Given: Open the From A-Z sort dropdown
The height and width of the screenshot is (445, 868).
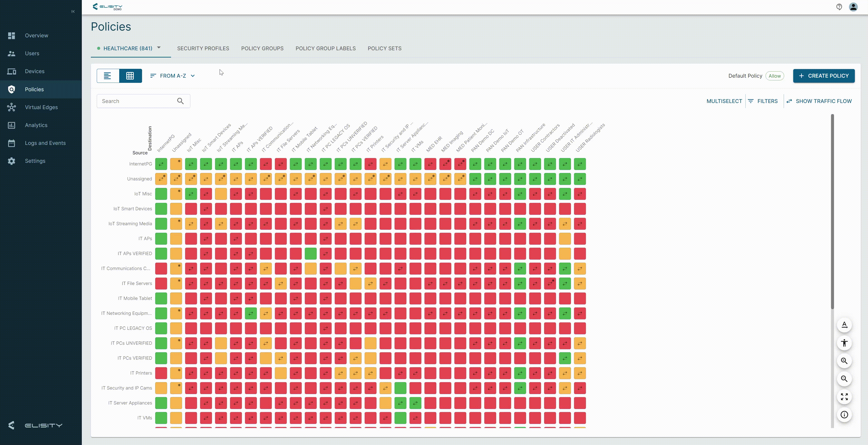Looking at the screenshot, I should (172, 76).
